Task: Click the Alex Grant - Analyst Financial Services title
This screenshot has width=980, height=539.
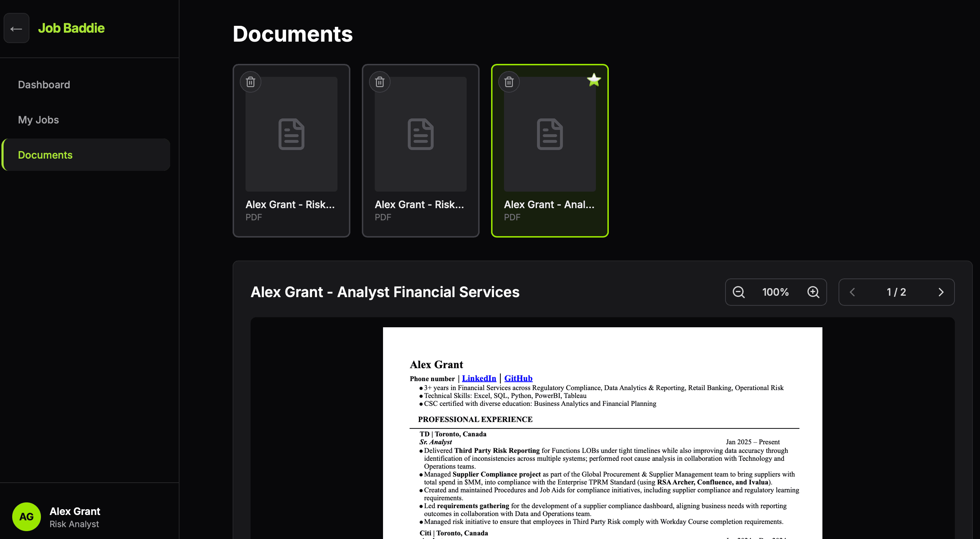Action: (385, 292)
